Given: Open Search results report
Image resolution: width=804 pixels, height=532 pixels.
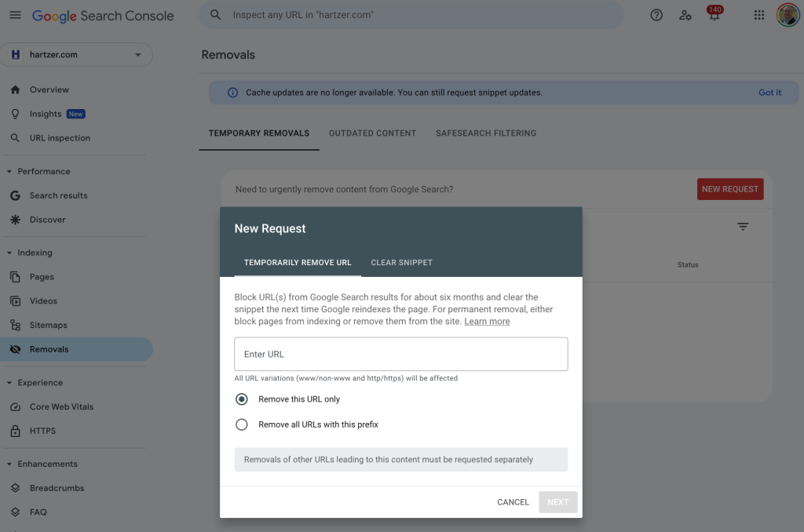Looking at the screenshot, I should (58, 195).
